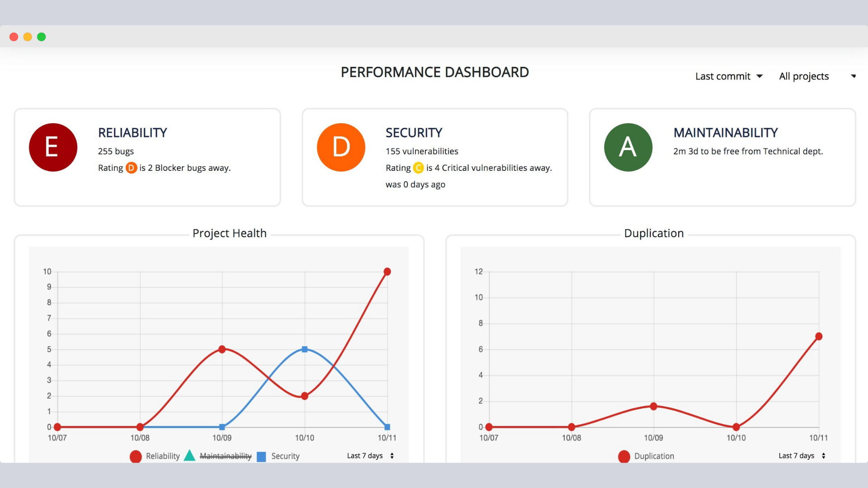Click the red E reliability rating badge

tap(53, 147)
